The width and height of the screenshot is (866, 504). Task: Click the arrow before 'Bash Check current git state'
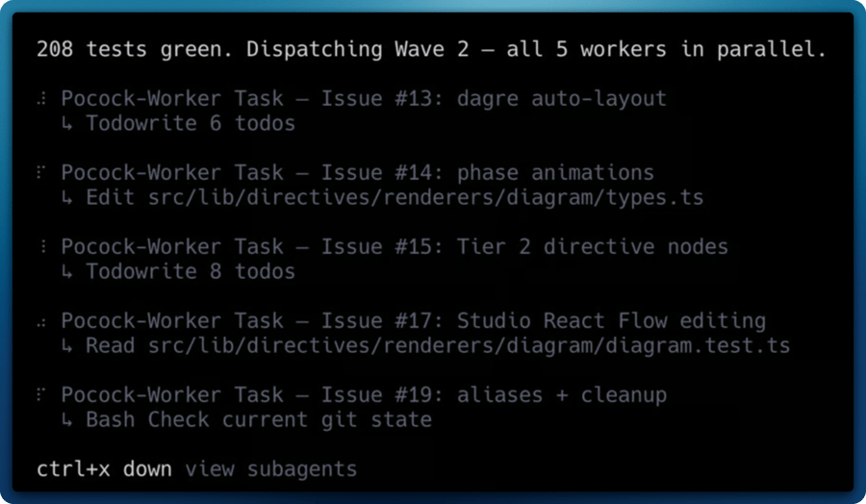(66, 420)
